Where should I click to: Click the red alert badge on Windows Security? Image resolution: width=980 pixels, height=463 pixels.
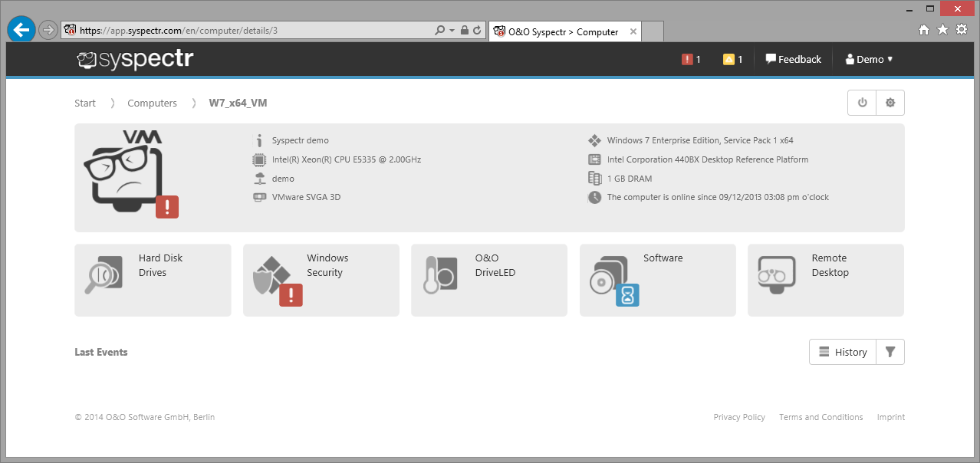click(x=291, y=294)
